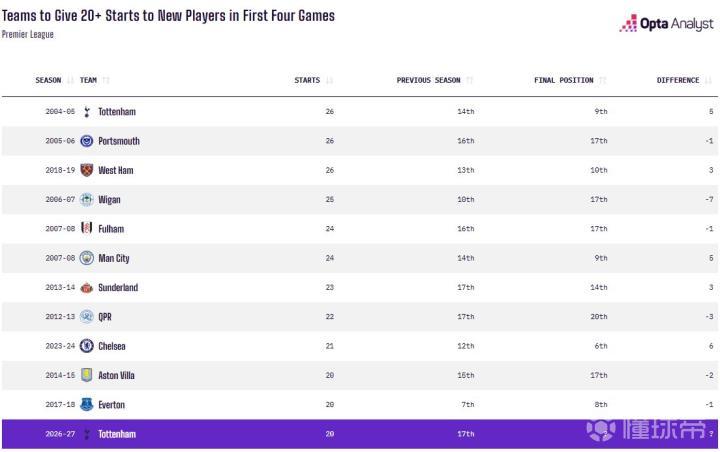
Task: Sort by Final Position column arrow
Action: coord(602,80)
